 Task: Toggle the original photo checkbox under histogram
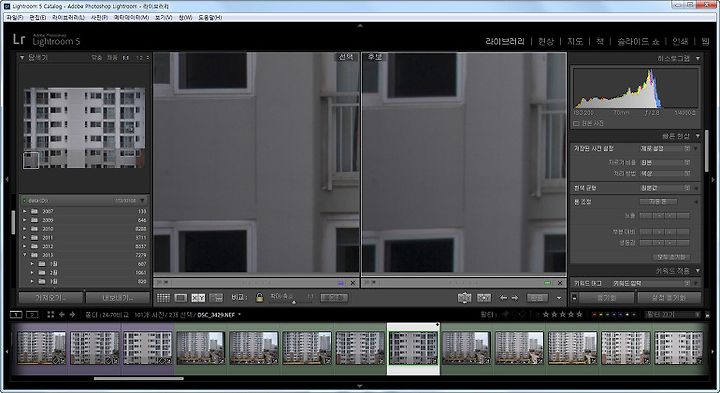point(576,124)
